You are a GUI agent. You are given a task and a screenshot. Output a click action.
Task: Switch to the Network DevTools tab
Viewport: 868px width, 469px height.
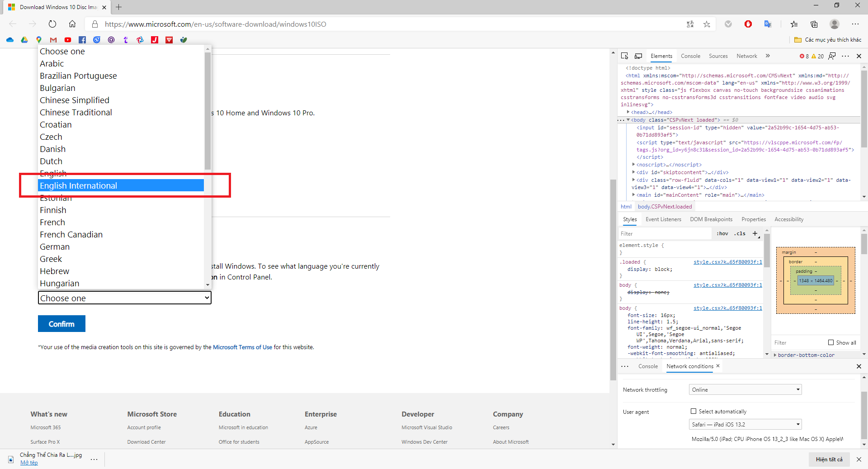coord(746,56)
